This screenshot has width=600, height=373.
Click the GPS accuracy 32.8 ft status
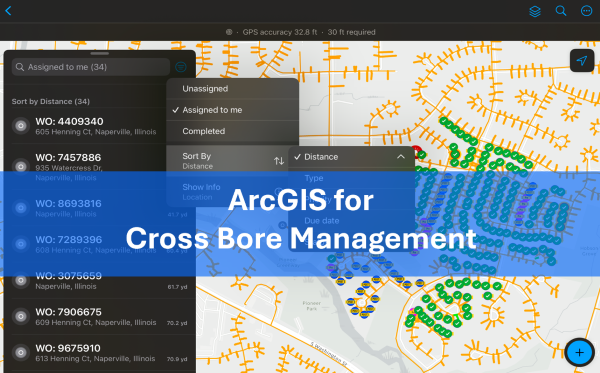(280, 32)
